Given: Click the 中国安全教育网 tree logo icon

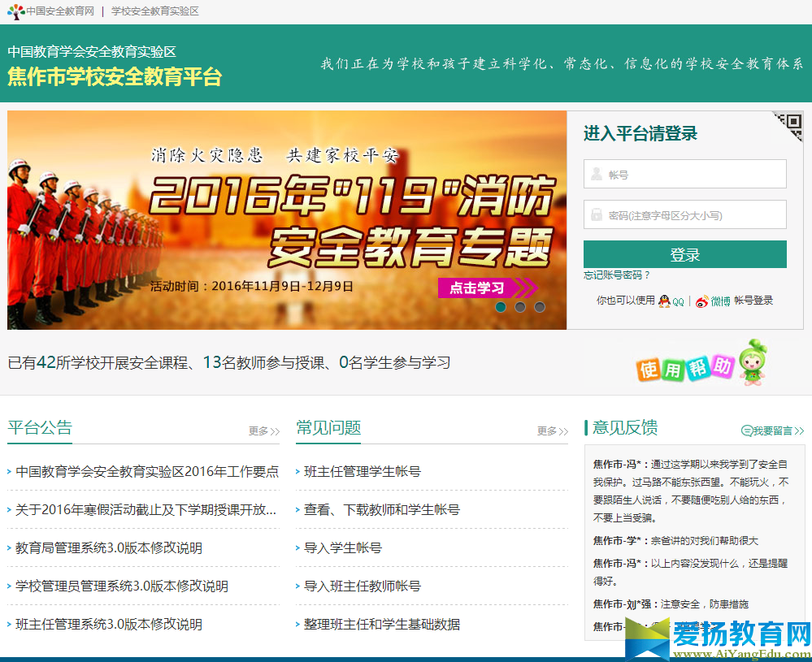Looking at the screenshot, I should (x=16, y=11).
